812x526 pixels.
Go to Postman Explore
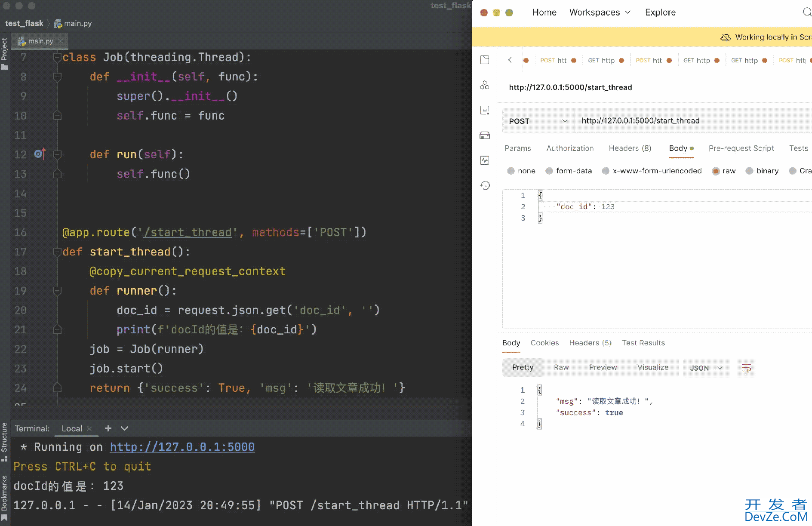tap(660, 12)
